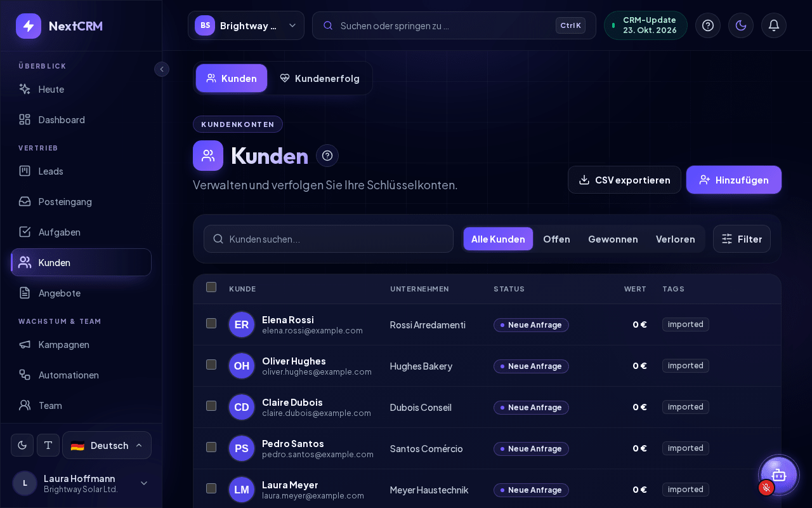
Task: Focus the global Suchen oder springen search box
Action: (454, 25)
